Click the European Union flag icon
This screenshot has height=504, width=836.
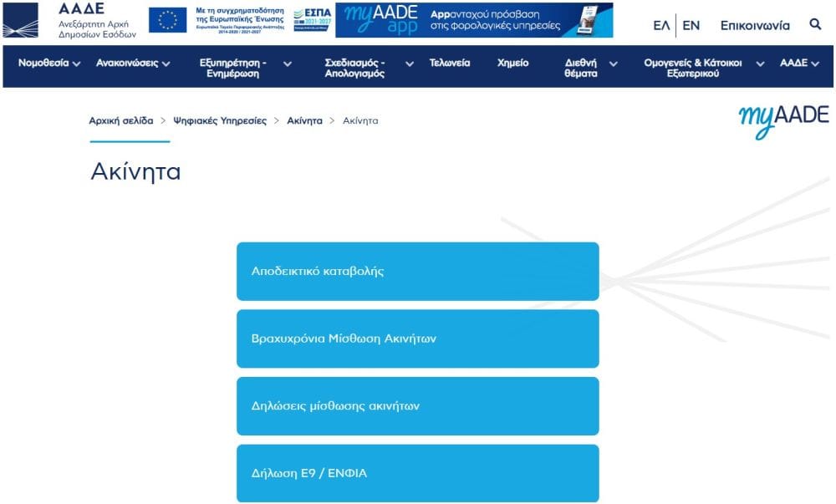click(x=169, y=18)
